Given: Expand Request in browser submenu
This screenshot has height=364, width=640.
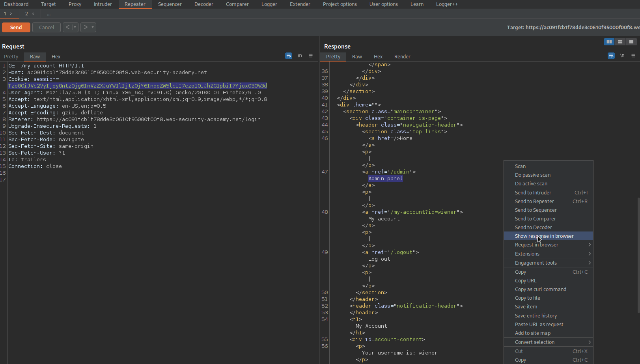Looking at the screenshot, I should pos(549,245).
